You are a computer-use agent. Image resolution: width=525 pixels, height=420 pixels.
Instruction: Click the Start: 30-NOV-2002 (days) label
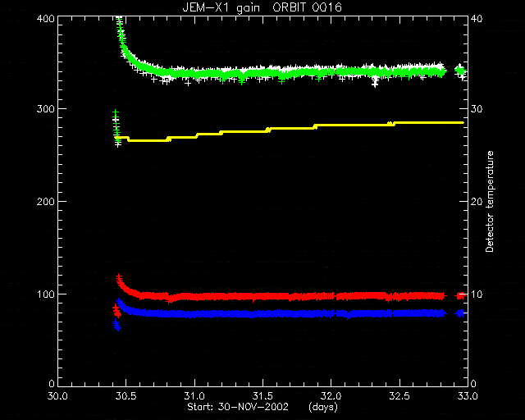coord(262,407)
